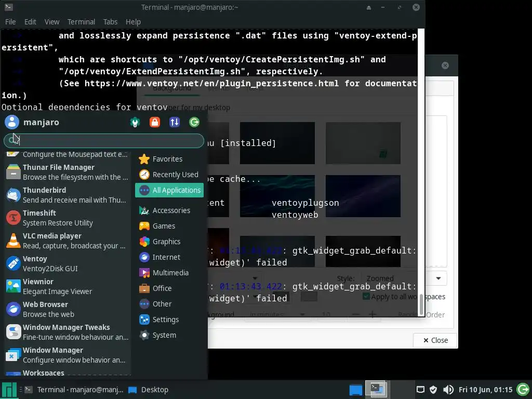Launch Thunar File Manager
Image resolution: width=532 pixels, height=399 pixels.
pos(67,172)
